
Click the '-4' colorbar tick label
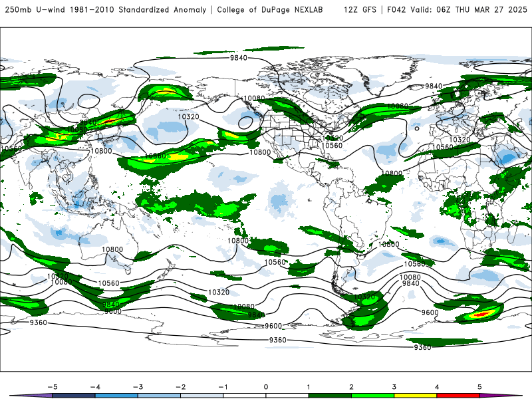coord(95,387)
